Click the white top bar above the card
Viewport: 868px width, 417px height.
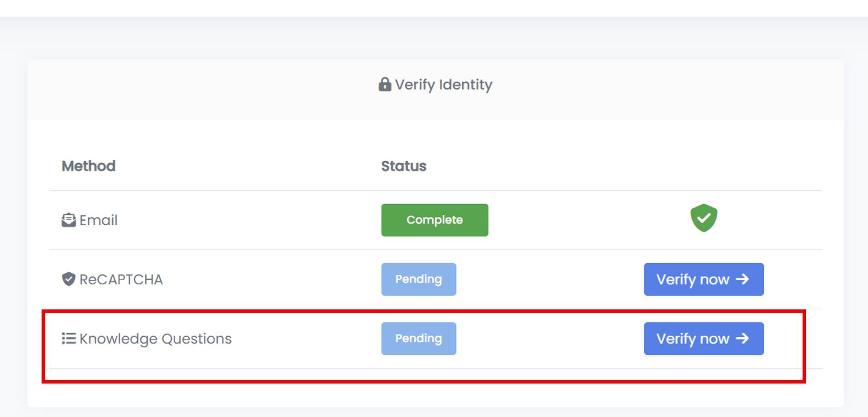[433, 8]
